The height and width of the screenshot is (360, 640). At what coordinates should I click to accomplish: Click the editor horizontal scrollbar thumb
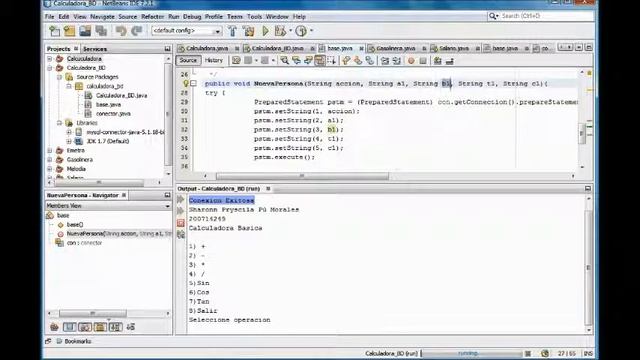tap(302, 176)
